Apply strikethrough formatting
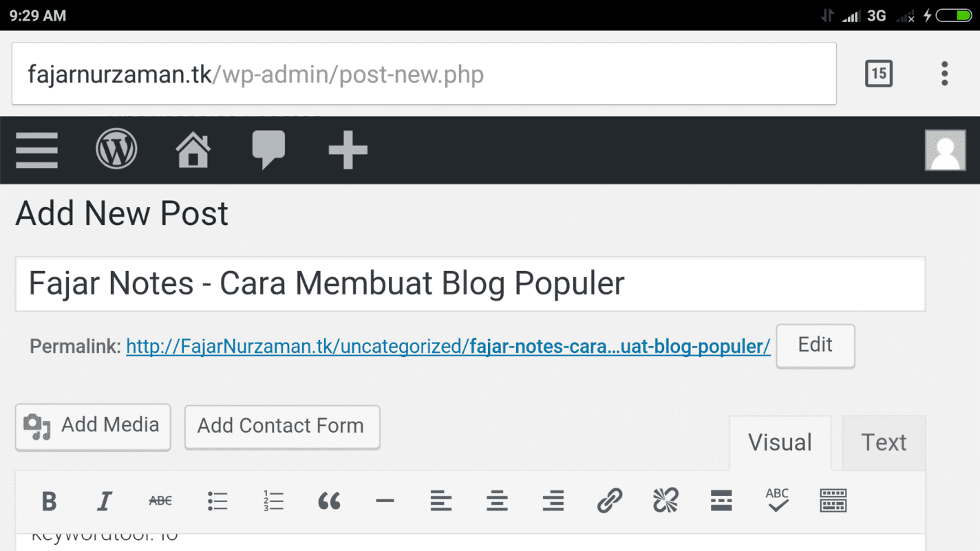The height and width of the screenshot is (551, 980). point(160,501)
